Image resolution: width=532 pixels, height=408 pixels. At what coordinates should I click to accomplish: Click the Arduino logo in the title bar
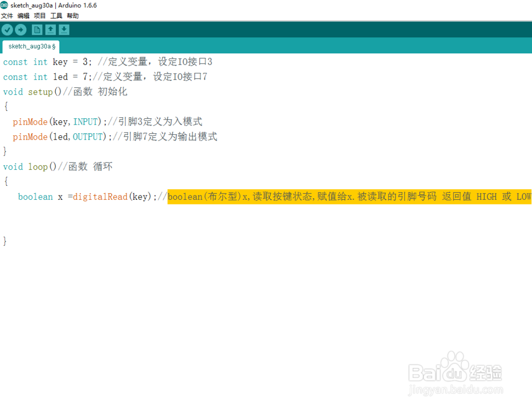5,5
